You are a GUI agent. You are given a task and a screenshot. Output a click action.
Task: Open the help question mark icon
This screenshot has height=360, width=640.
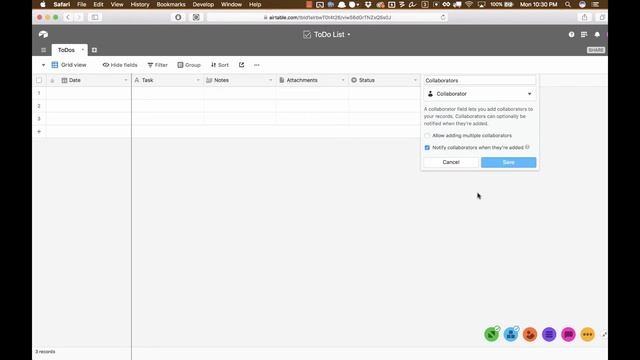pyautogui.click(x=571, y=35)
